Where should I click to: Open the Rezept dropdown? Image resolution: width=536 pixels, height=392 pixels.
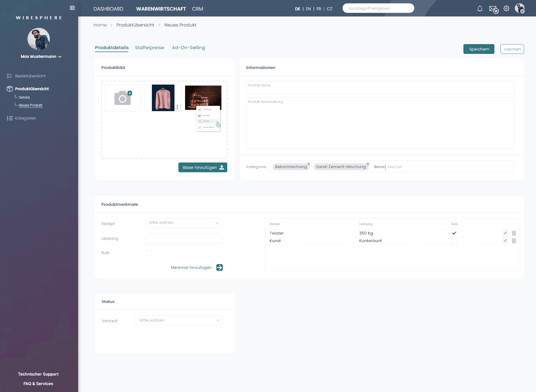point(184,223)
